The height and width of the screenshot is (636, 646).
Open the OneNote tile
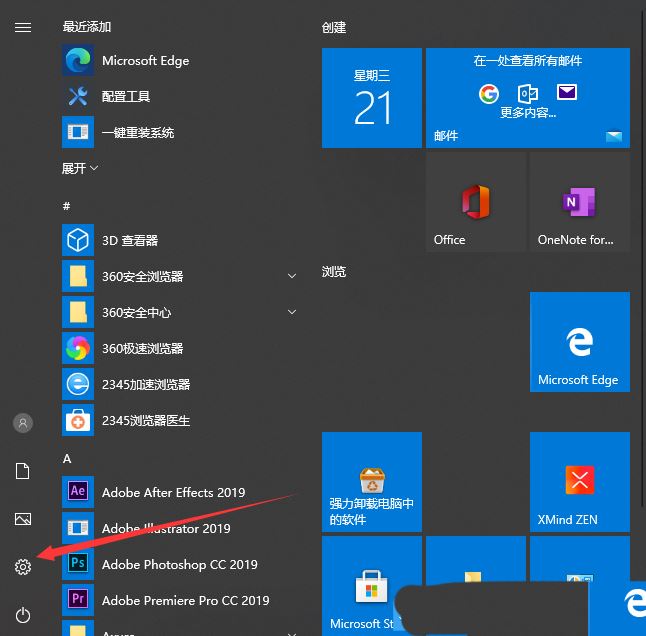click(x=578, y=202)
